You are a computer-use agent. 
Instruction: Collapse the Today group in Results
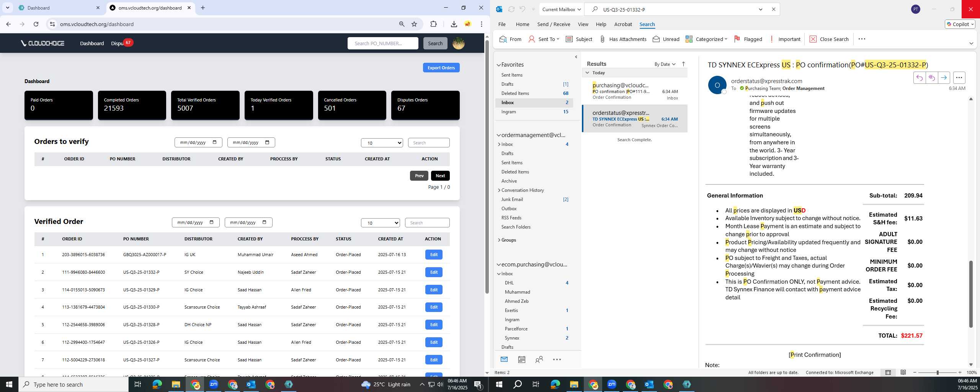point(588,73)
